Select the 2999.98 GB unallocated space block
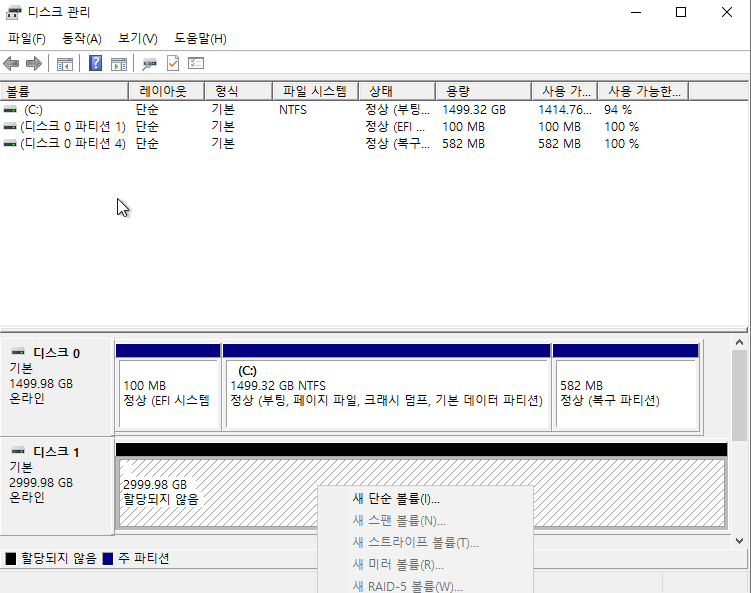 (421, 485)
